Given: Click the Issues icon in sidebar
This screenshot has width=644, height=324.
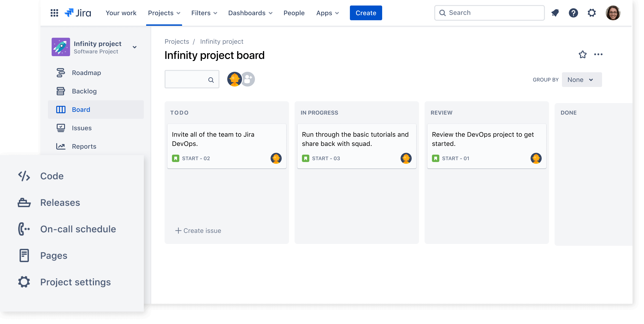Looking at the screenshot, I should pos(61,128).
